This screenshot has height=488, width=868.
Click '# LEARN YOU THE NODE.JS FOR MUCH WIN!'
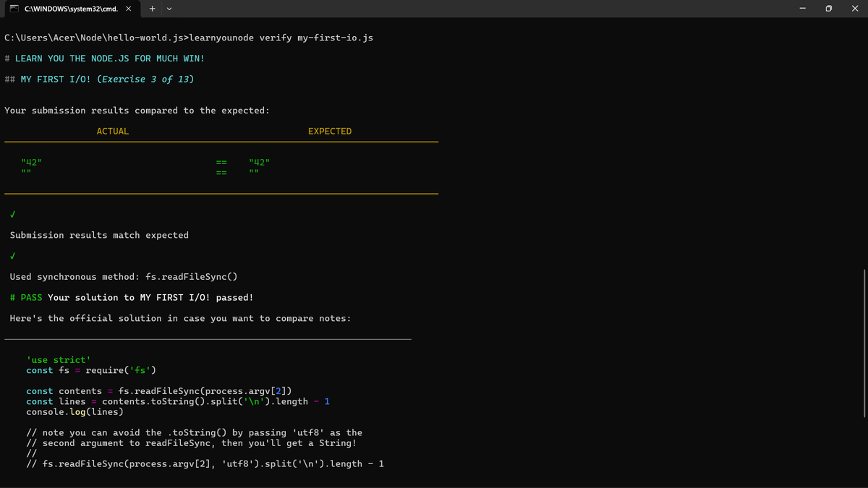pyautogui.click(x=104, y=58)
